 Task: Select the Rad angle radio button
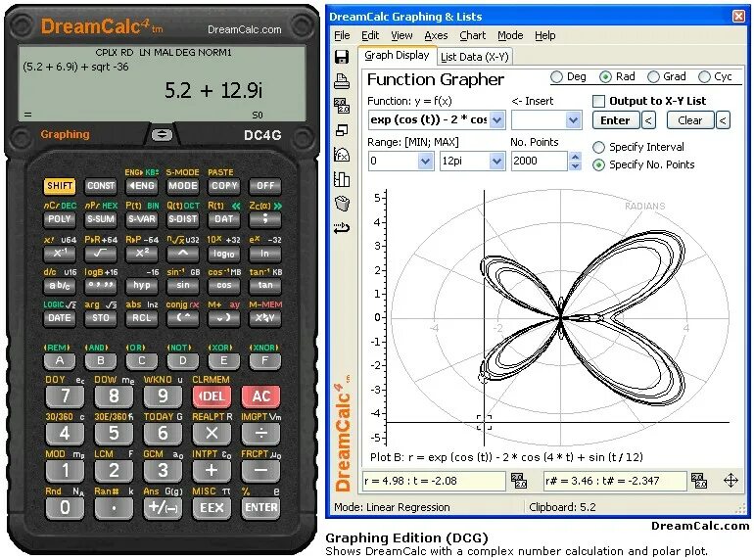pos(605,77)
